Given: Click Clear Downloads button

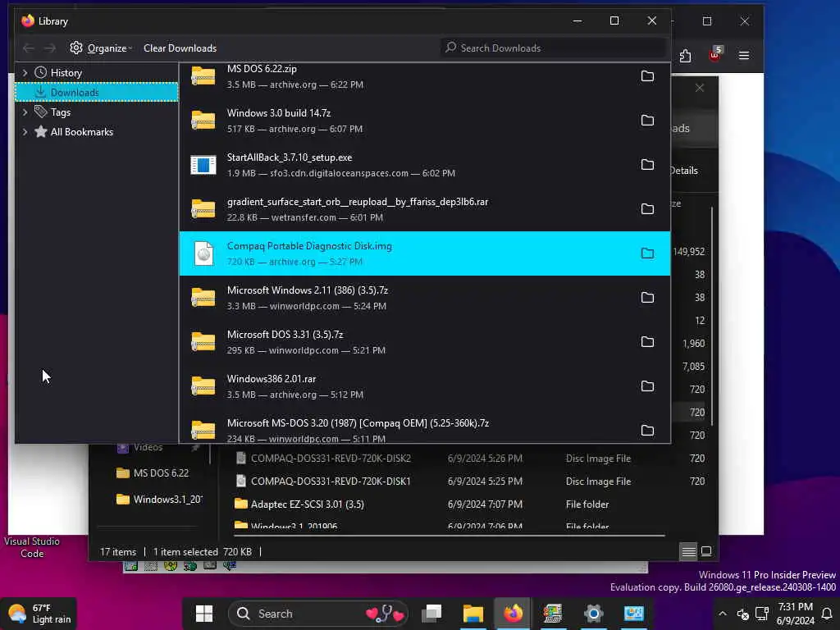Looking at the screenshot, I should 180,48.
